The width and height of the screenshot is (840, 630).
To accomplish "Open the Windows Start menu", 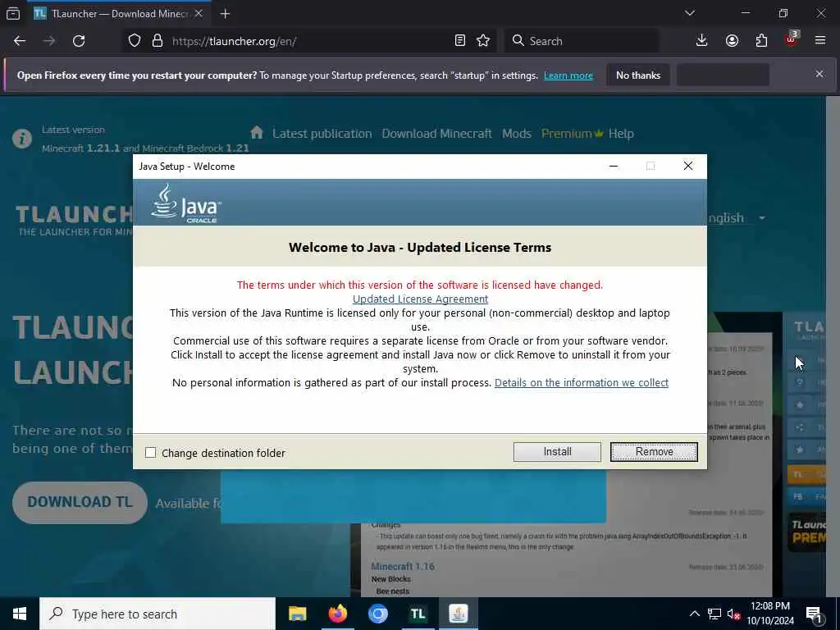I will pyautogui.click(x=20, y=614).
